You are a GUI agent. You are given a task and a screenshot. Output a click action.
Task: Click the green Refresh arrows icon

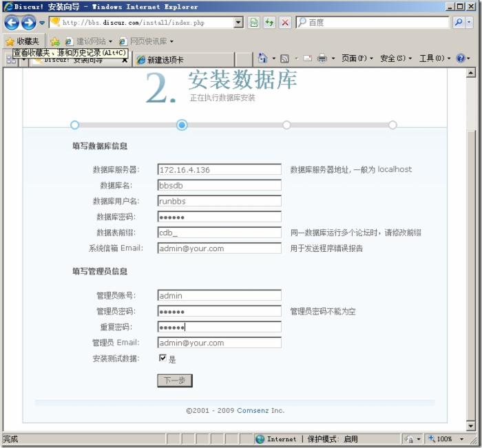click(269, 23)
